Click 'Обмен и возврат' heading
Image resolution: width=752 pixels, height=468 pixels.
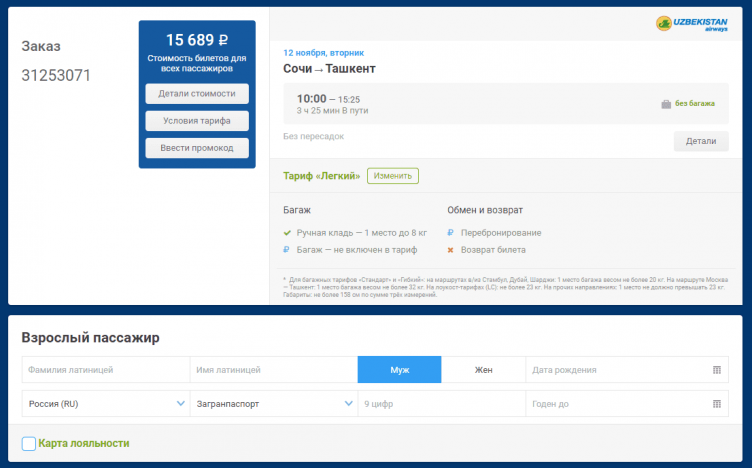[x=485, y=210]
